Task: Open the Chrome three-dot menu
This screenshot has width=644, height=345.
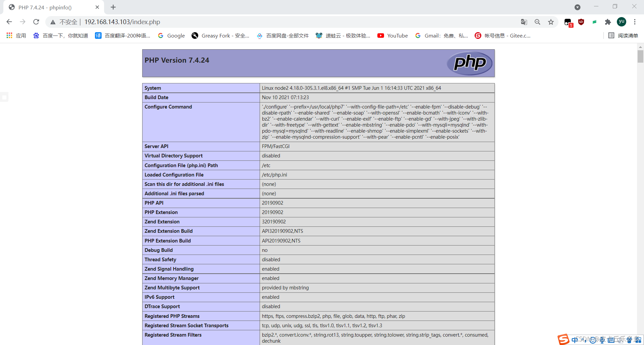Action: tap(635, 22)
